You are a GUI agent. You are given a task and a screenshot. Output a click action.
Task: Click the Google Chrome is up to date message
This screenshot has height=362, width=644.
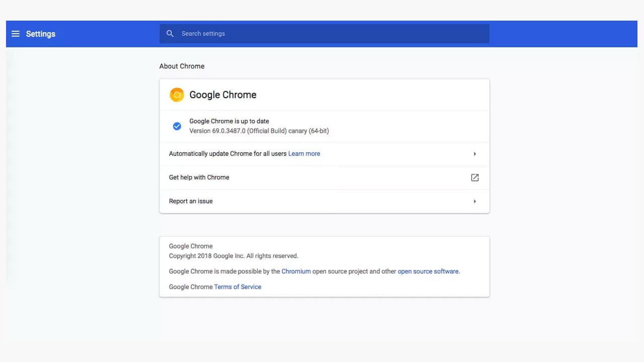pyautogui.click(x=229, y=121)
